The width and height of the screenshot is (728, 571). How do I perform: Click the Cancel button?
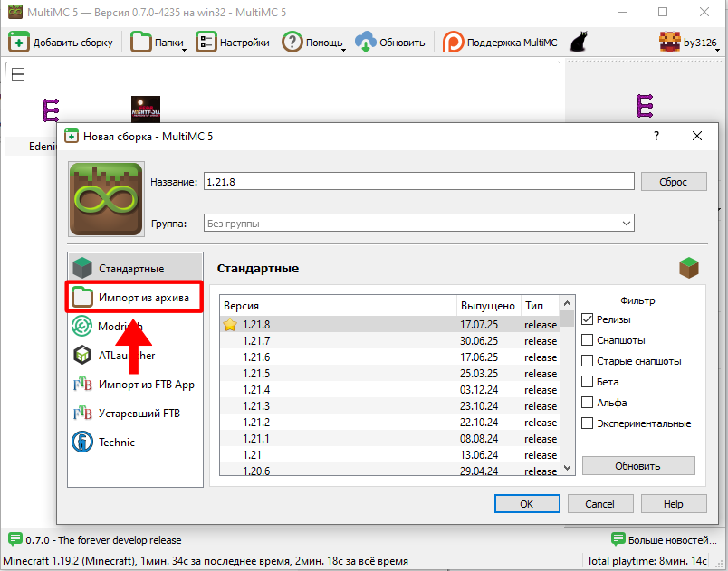click(x=599, y=504)
